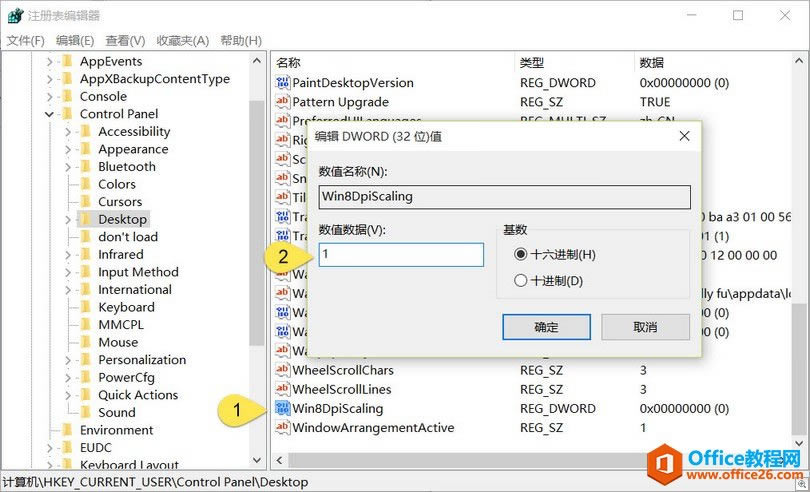Screen dimensions: 810x492
Task: Click REG_DWORD type of PaintDesktopVersion row
Action: point(557,83)
